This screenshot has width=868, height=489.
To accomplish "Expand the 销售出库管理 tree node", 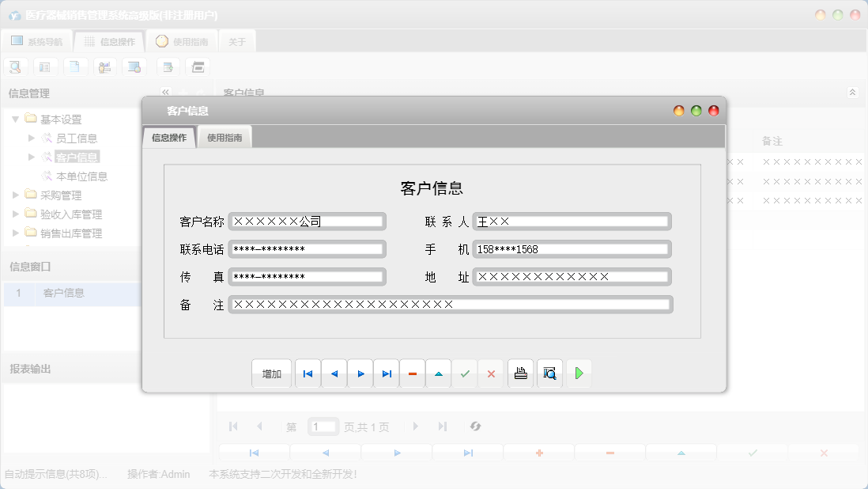I will [x=17, y=233].
